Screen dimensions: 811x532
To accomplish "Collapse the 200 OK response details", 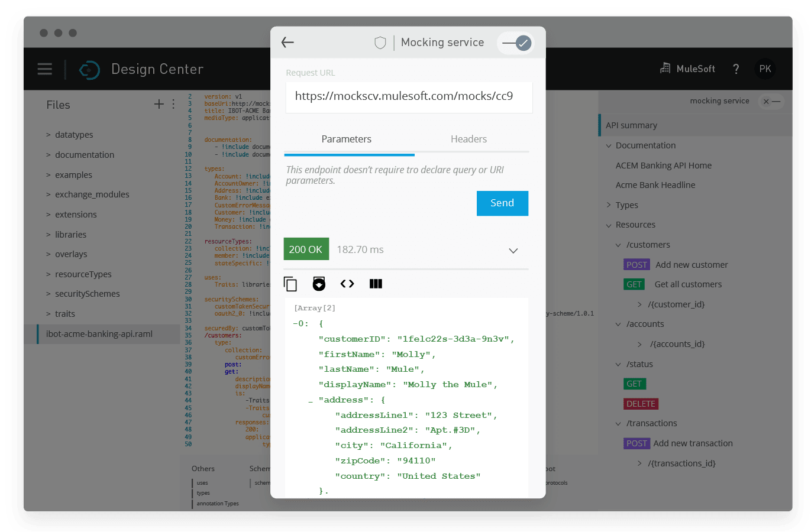I will tap(513, 251).
